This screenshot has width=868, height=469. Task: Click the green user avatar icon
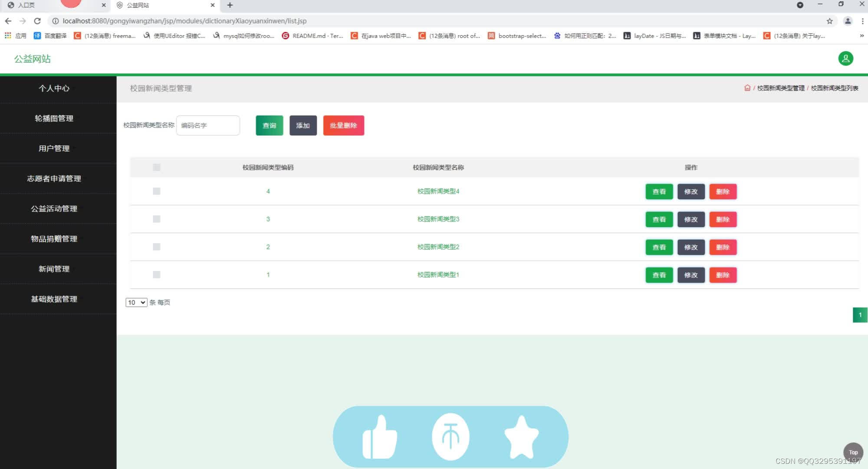click(x=845, y=59)
